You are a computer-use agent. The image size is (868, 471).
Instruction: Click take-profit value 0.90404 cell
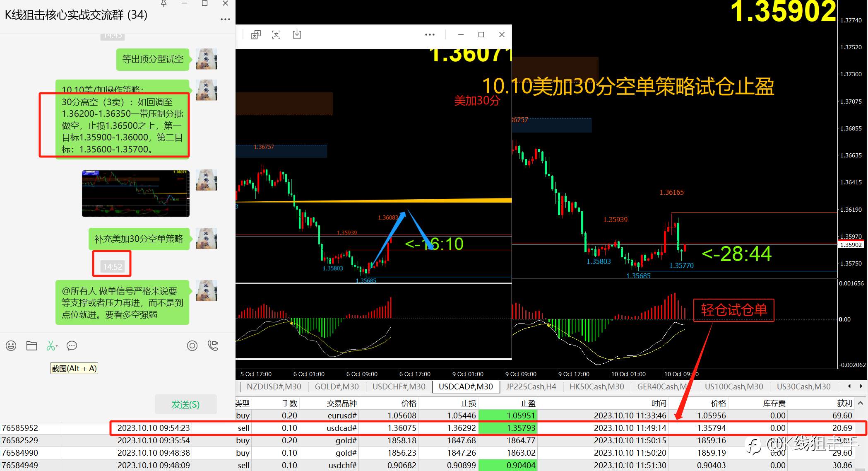[508, 465]
